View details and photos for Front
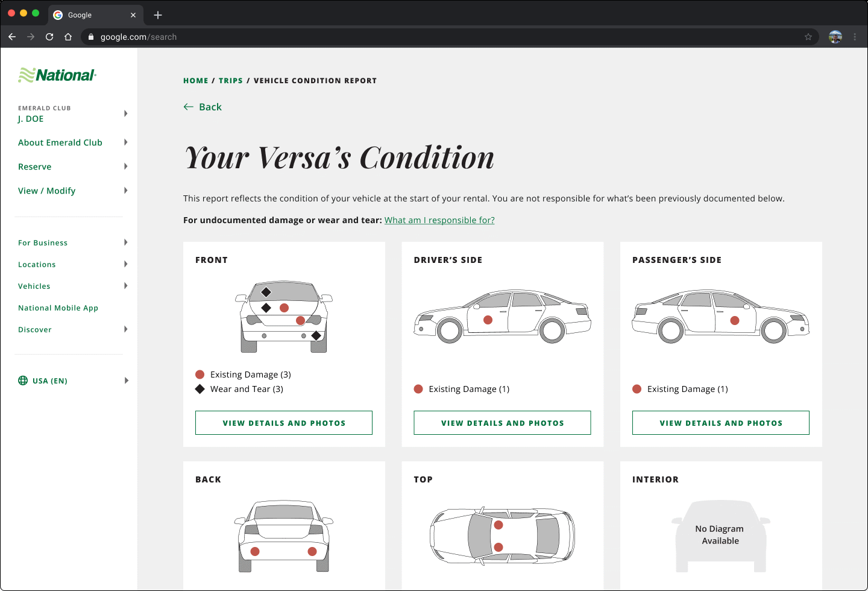 pos(284,423)
